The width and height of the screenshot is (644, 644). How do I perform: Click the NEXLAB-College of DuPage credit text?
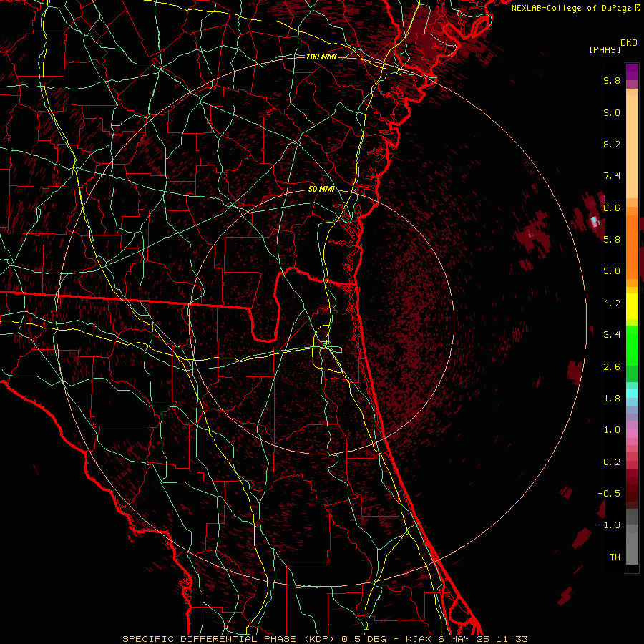[x=571, y=8]
